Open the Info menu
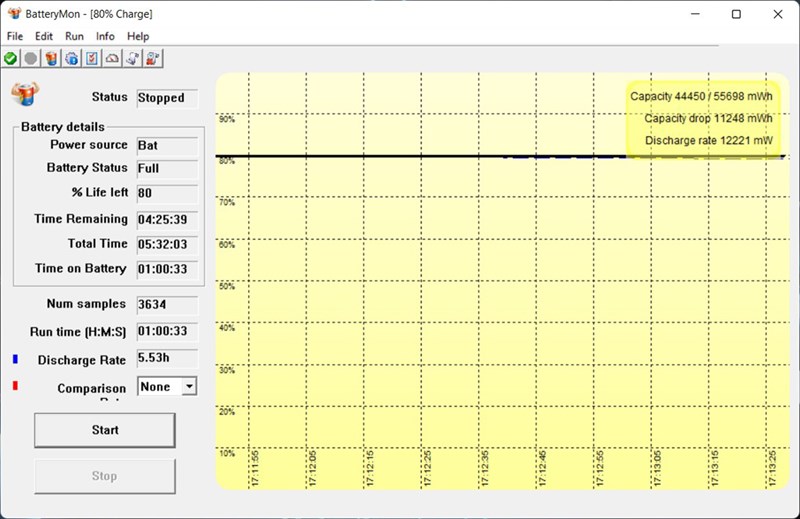The width and height of the screenshot is (800, 519). click(x=105, y=36)
